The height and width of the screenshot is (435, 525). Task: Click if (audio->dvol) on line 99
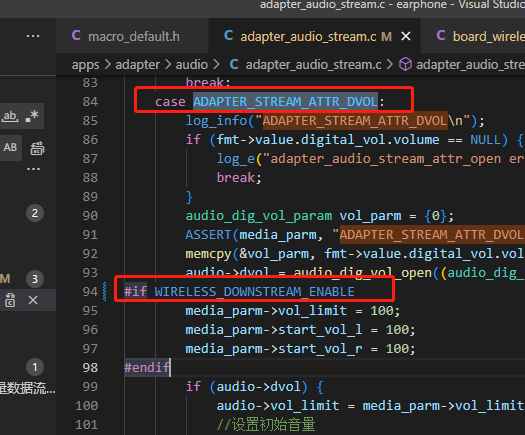point(246,387)
